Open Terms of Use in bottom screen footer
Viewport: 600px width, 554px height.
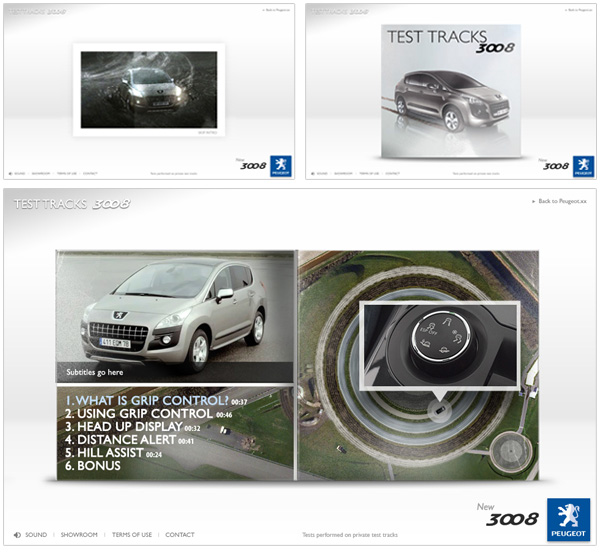[132, 534]
